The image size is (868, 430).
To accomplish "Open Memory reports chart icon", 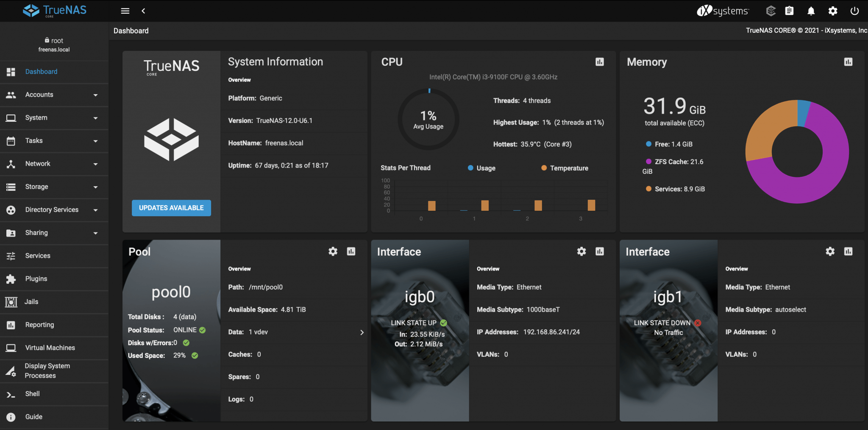I will [848, 62].
